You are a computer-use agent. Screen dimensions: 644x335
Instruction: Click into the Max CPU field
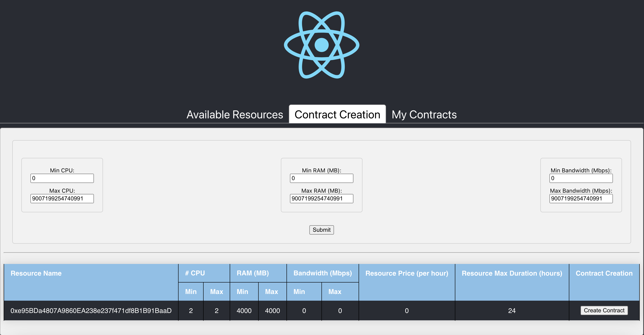pos(62,199)
